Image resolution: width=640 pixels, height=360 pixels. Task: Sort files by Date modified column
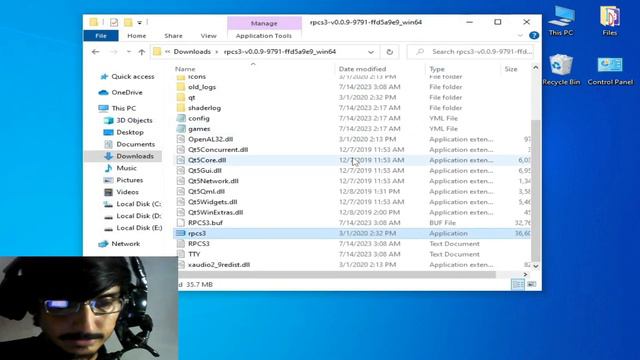[362, 69]
